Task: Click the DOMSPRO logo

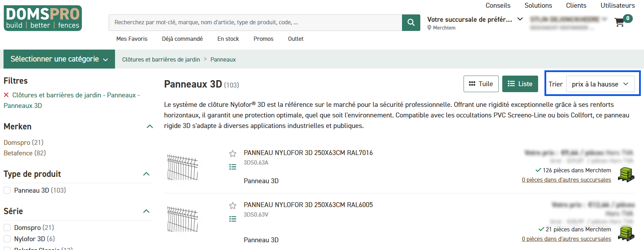Action: 43,18
